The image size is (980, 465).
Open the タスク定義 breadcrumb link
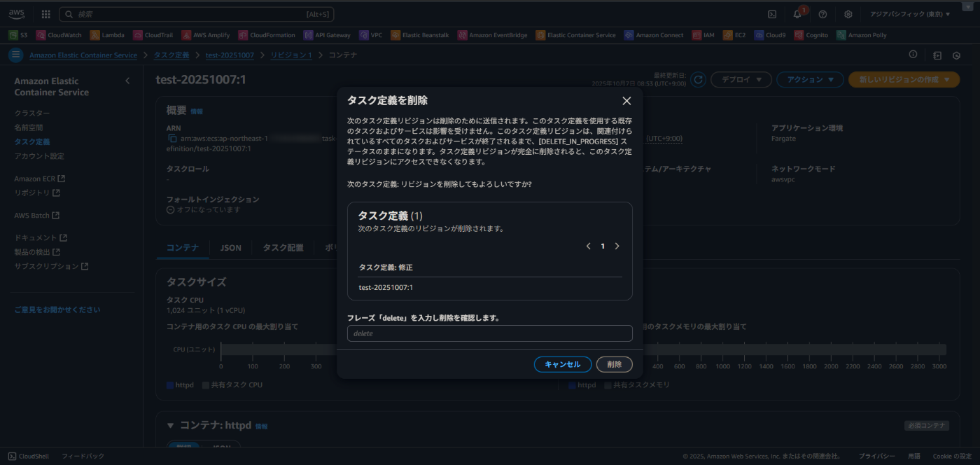[x=171, y=55]
